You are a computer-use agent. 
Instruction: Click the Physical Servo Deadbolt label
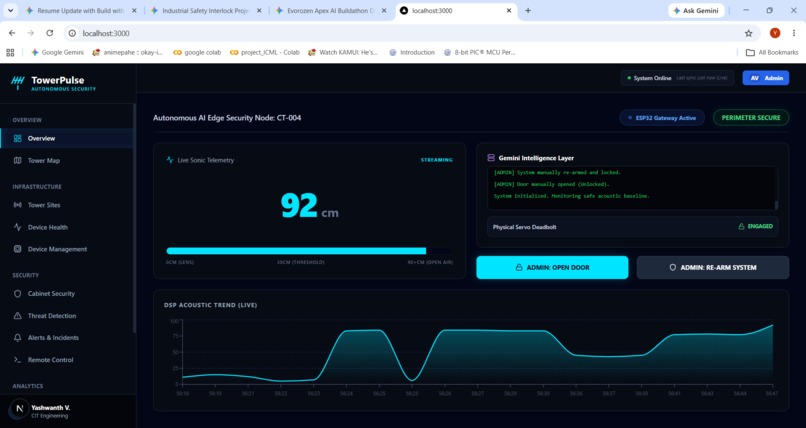coord(524,227)
